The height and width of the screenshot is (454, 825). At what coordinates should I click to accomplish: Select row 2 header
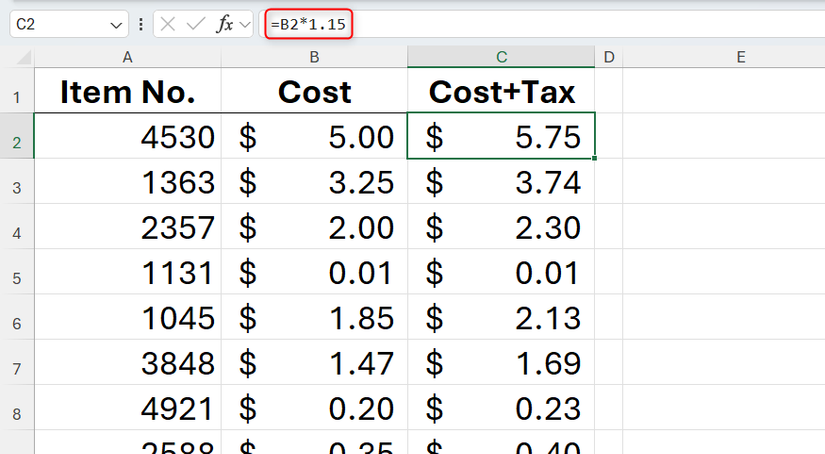pos(17,135)
